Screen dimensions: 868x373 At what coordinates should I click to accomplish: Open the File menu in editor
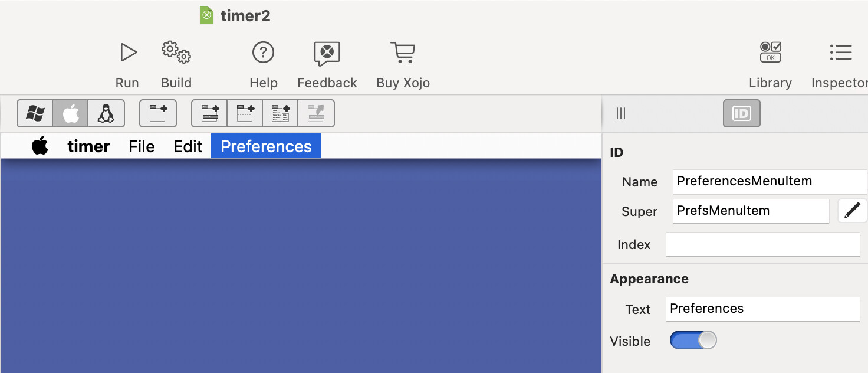142,146
